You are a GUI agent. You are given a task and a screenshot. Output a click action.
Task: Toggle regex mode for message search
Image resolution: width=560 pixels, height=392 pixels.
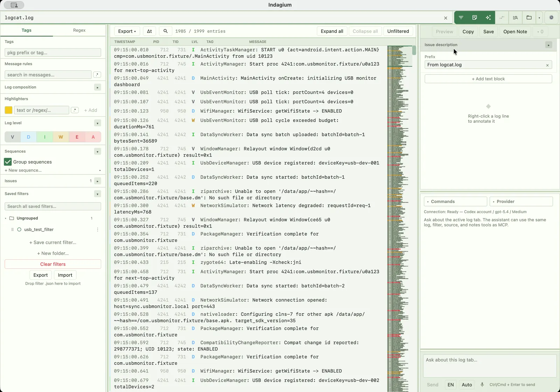tap(97, 75)
